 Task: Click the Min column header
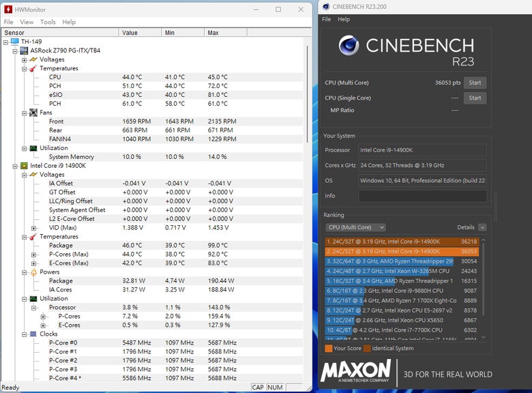click(x=183, y=33)
